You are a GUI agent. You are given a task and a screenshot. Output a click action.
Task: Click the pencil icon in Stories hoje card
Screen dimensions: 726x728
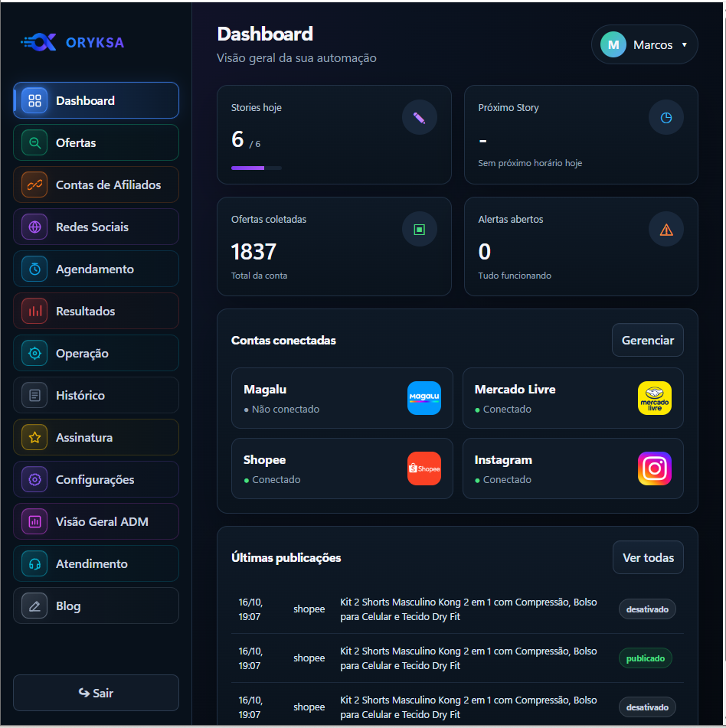[x=420, y=117]
